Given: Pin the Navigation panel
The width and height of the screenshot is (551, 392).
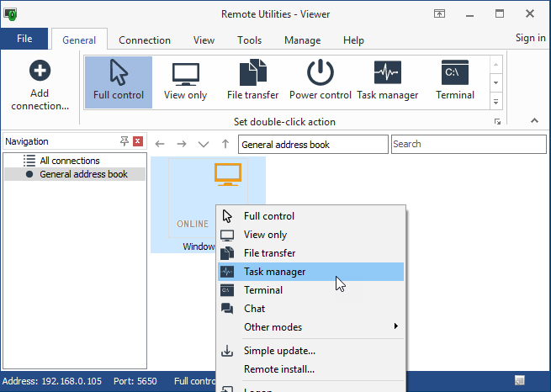Looking at the screenshot, I should point(124,141).
